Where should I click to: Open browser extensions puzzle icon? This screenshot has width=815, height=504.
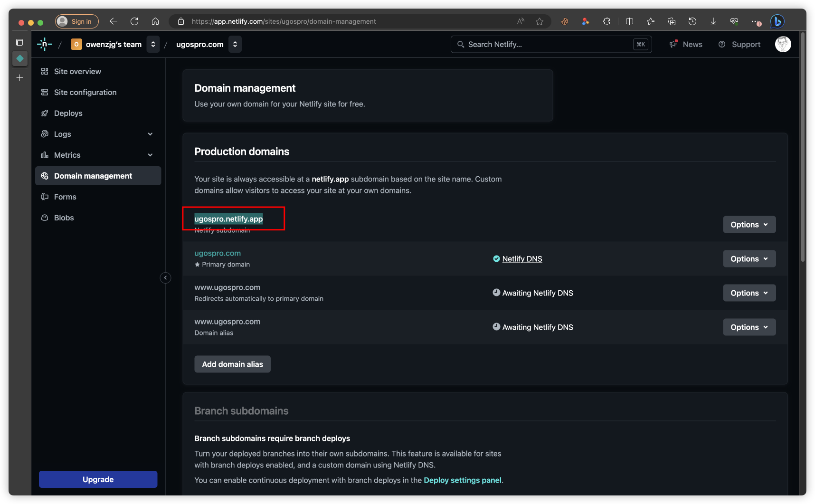(607, 21)
